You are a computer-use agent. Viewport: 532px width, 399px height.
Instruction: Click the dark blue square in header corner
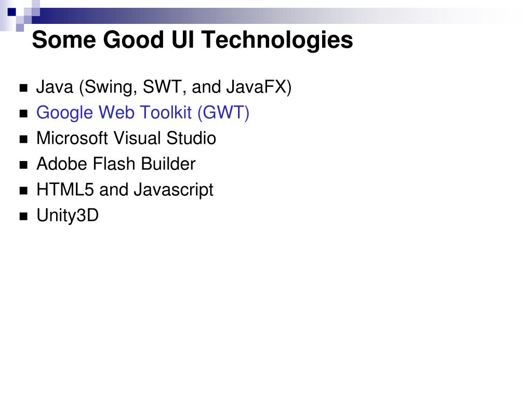click(12, 12)
